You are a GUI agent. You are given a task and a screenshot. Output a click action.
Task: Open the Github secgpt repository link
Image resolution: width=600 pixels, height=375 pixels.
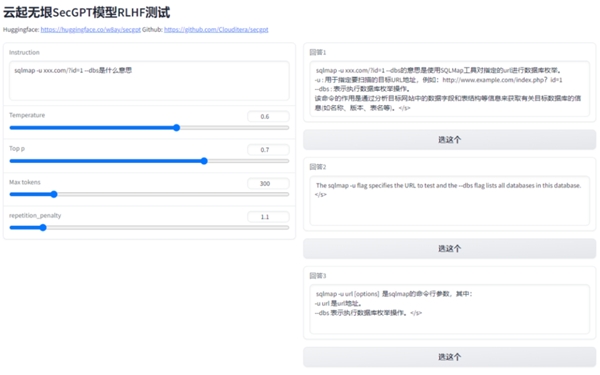[x=216, y=29]
